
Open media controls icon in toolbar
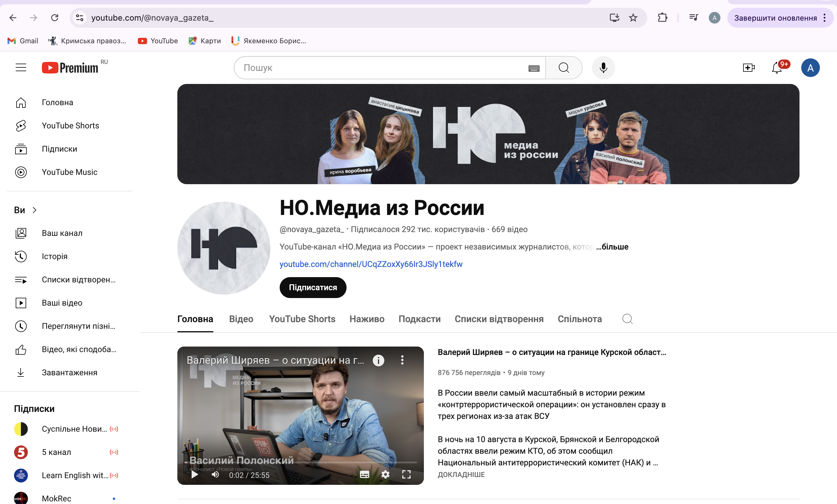694,18
